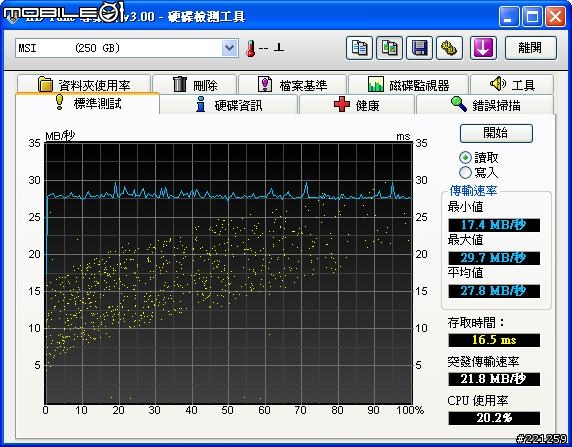Select the 寫入 write radio button

pyautogui.click(x=465, y=172)
